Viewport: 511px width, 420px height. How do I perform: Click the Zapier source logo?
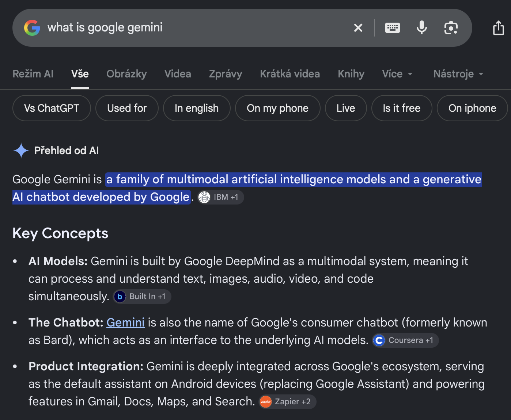[266, 402]
